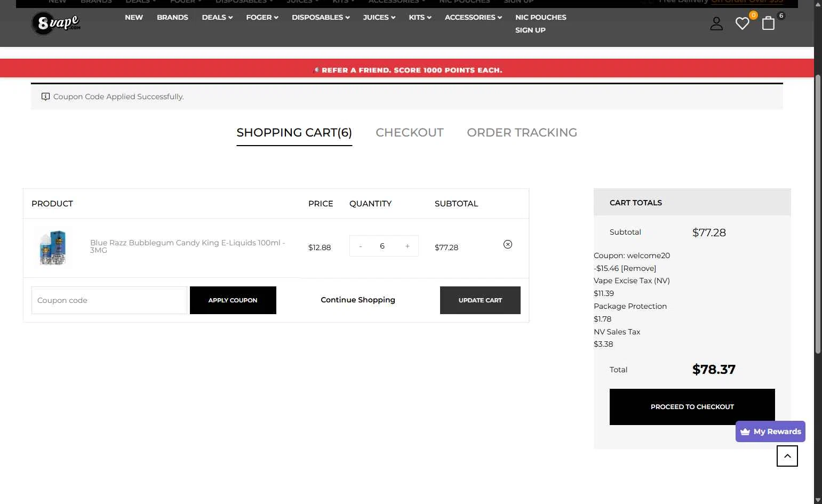Click the quantity input field showing 6
822x504 pixels.
click(382, 246)
